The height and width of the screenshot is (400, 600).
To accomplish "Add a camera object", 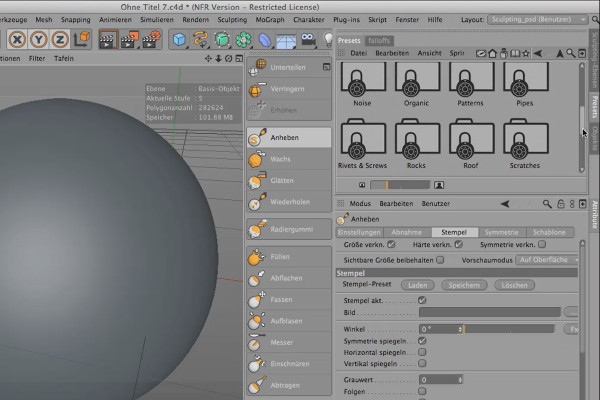I will 308,39.
